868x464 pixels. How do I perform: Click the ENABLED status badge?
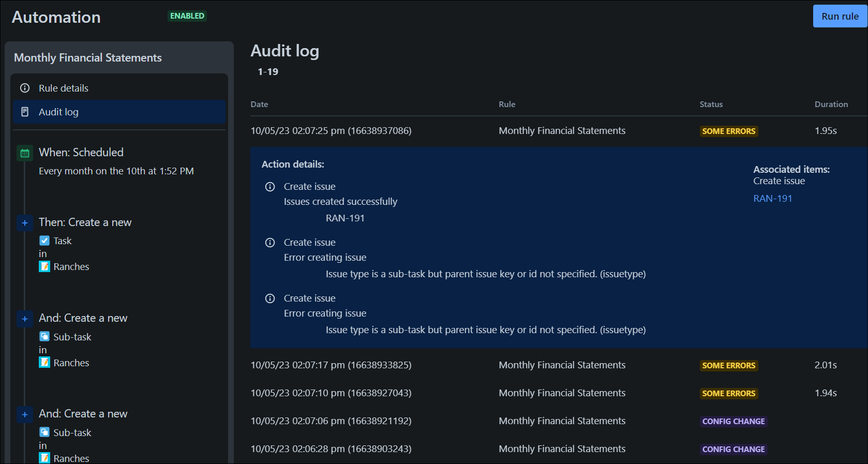coord(187,16)
